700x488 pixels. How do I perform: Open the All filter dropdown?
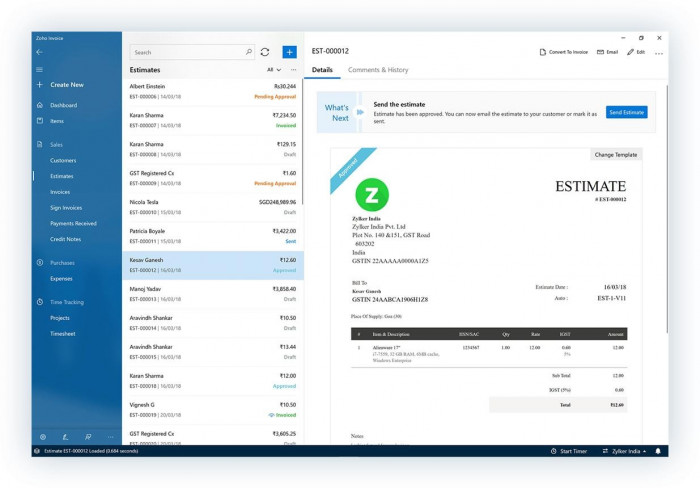pyautogui.click(x=274, y=70)
